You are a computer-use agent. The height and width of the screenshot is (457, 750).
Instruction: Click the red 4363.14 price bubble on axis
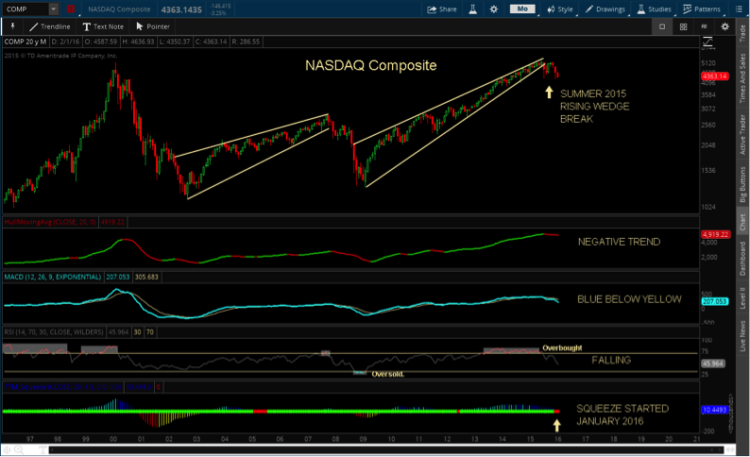tap(715, 76)
